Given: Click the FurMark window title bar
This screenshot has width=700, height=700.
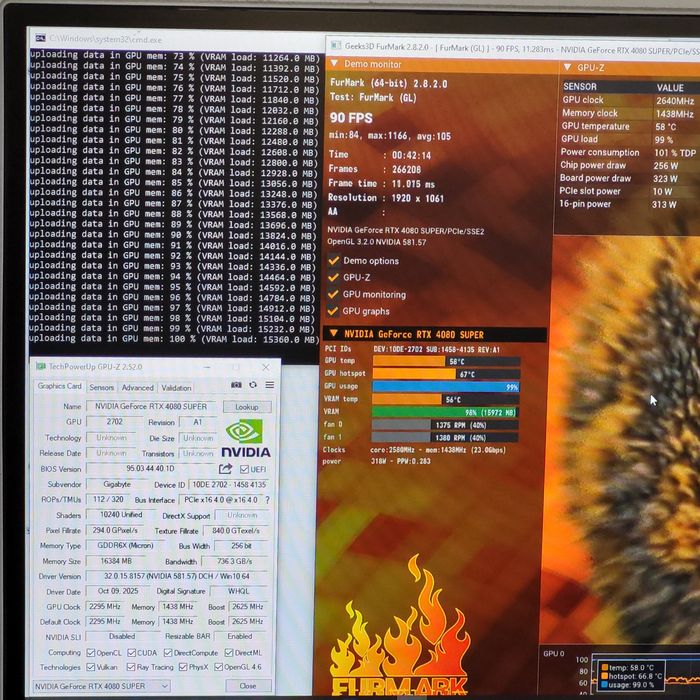Looking at the screenshot, I should click(512, 47).
